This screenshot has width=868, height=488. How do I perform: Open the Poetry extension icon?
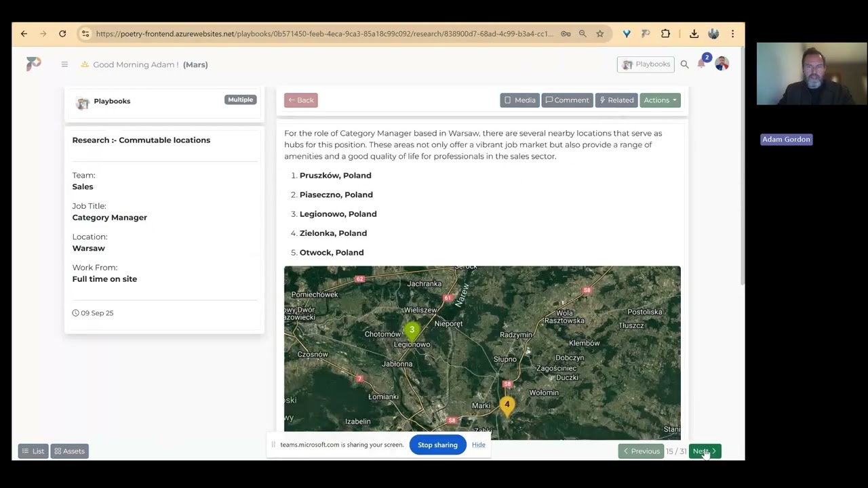pos(646,33)
